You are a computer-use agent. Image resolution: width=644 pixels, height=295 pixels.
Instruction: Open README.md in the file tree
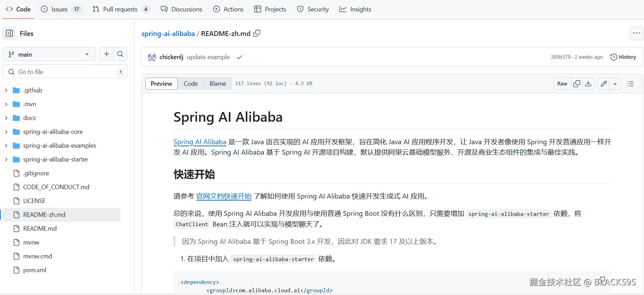pyautogui.click(x=40, y=229)
